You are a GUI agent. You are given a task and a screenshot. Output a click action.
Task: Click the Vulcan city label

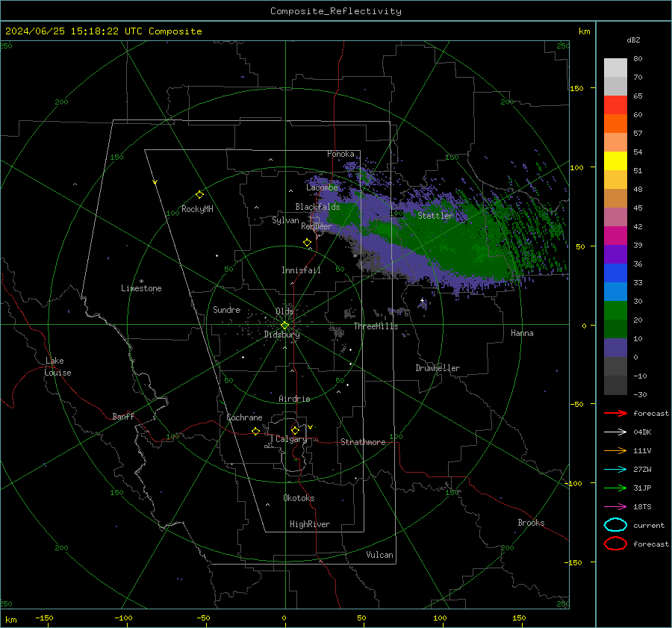tap(380, 555)
